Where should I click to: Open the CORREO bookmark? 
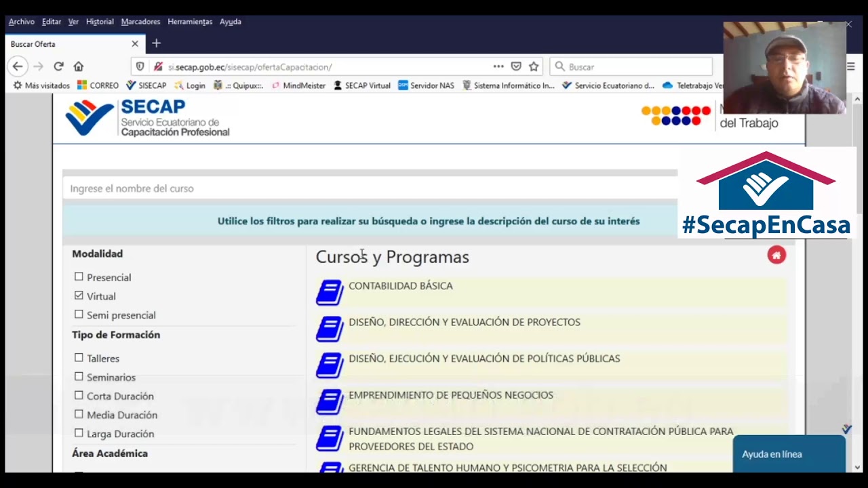click(98, 85)
